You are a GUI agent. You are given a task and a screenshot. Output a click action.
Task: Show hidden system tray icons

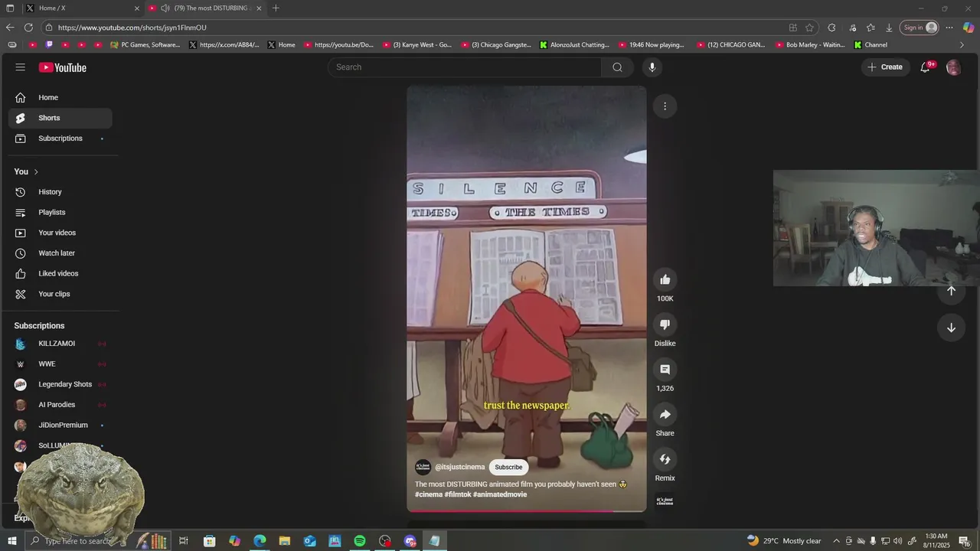pyautogui.click(x=836, y=541)
